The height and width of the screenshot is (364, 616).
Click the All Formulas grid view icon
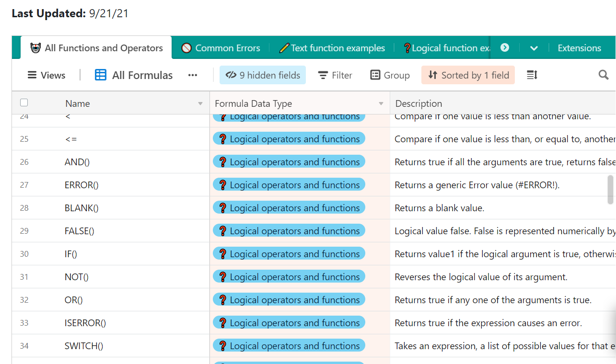pos(101,75)
